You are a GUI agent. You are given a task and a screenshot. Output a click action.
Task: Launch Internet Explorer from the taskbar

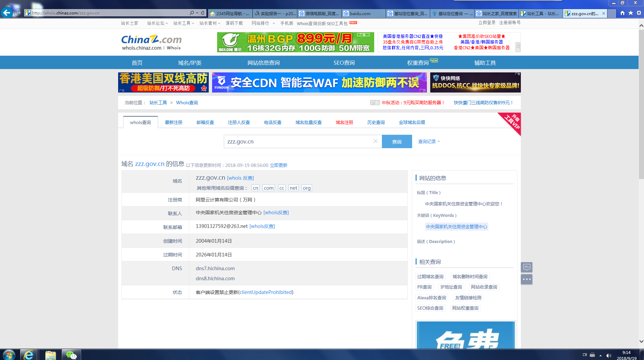(29, 355)
